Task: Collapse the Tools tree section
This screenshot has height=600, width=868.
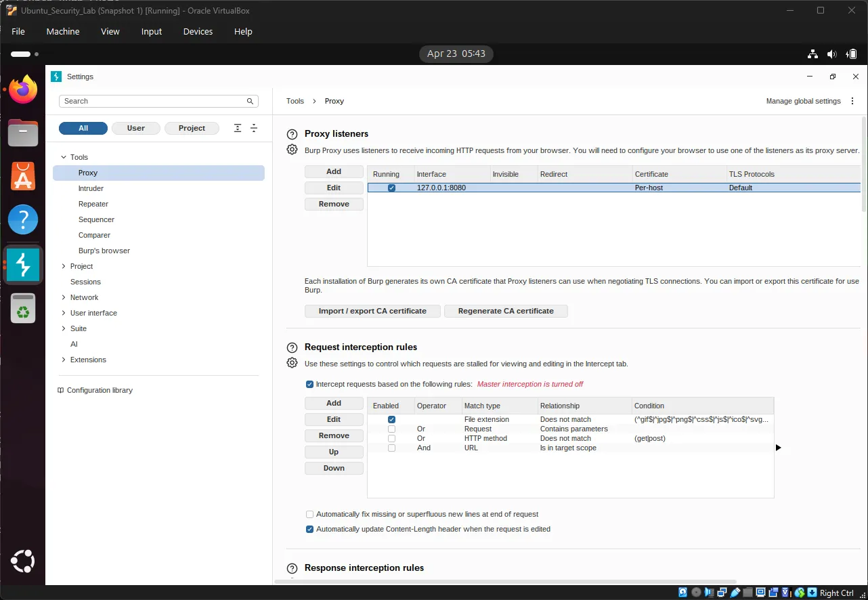Action: (x=64, y=156)
